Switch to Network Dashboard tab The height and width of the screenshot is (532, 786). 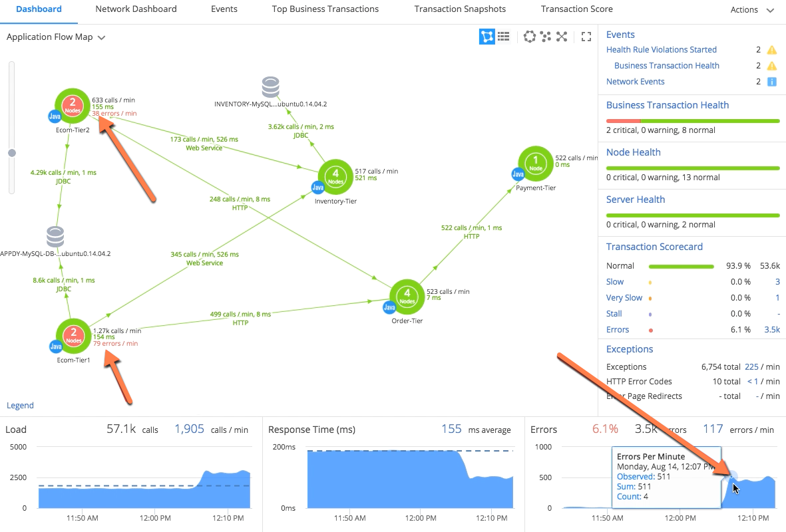(x=136, y=9)
